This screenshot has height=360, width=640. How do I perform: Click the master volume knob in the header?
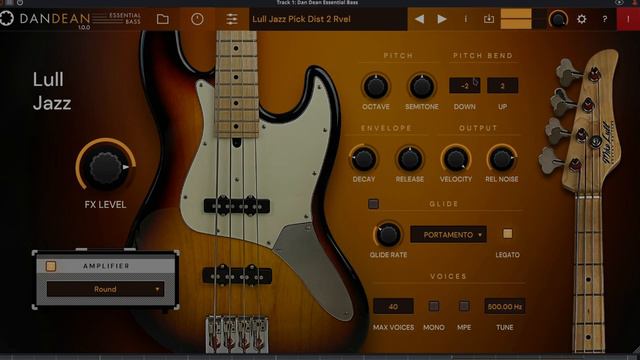558,19
